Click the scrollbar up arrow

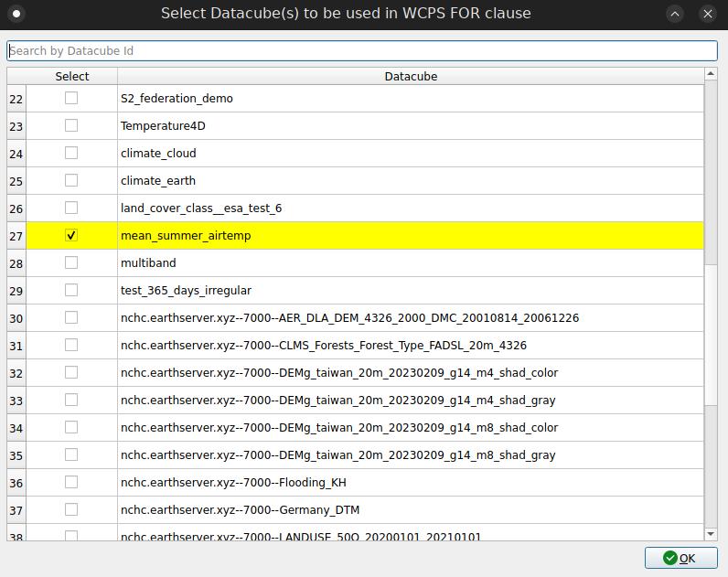pos(711,74)
